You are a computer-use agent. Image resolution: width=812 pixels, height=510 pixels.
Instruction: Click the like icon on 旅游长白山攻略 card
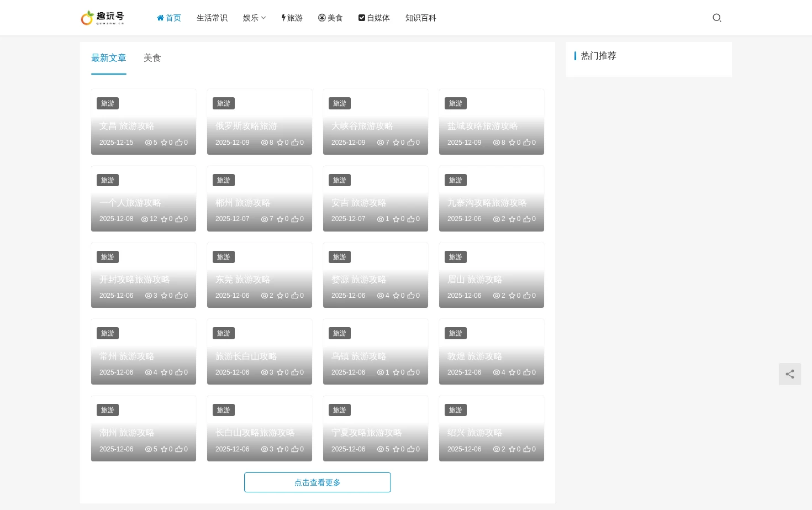pyautogui.click(x=295, y=373)
